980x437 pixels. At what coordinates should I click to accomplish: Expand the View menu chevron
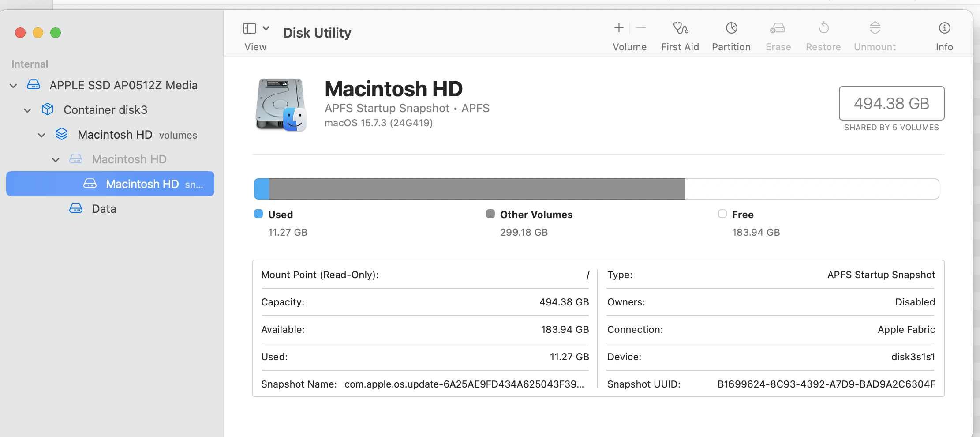pyautogui.click(x=266, y=28)
